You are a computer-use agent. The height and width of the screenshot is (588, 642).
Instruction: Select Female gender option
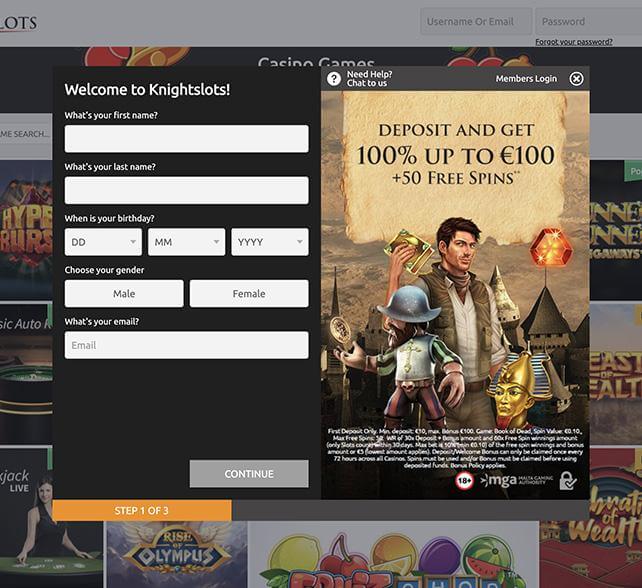(x=249, y=294)
